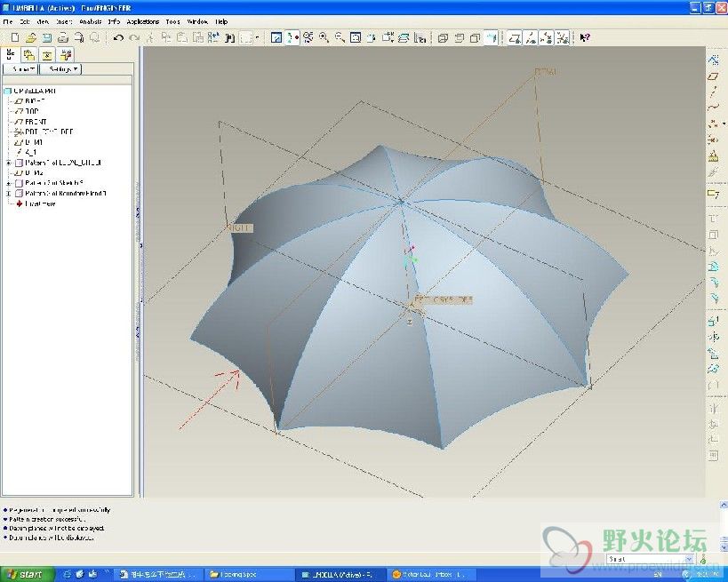Viewport: 728px width, 582px height.
Task: Expand first Pattern feature in model tree
Action: click(8, 163)
